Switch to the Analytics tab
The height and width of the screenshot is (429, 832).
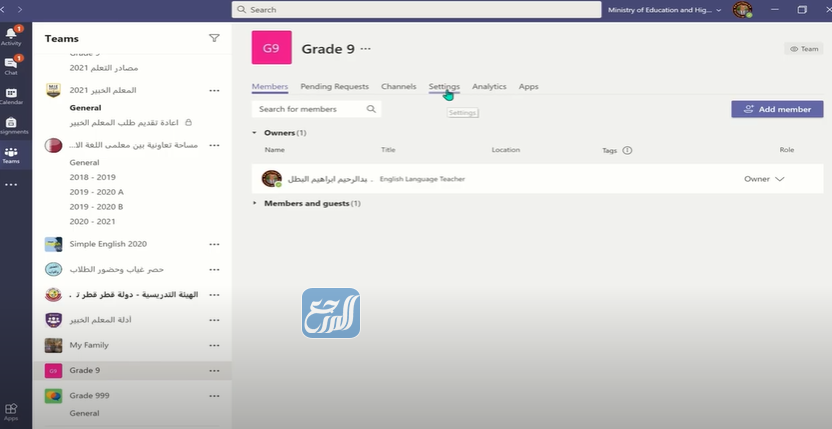coord(489,87)
